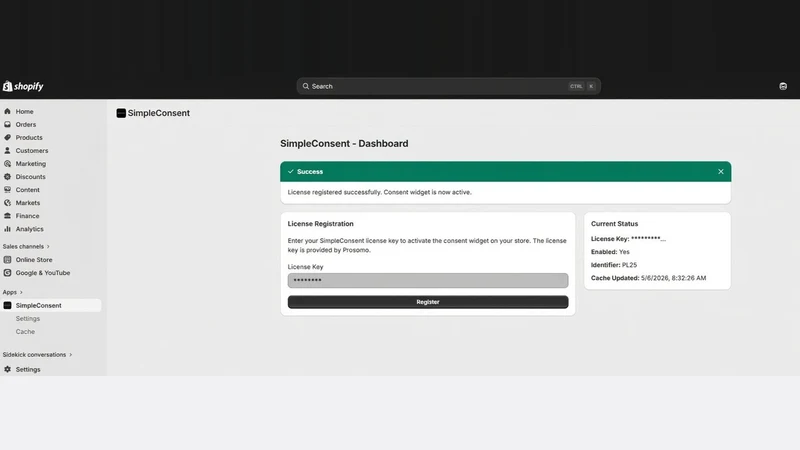Click the Markets globe icon
Image resolution: width=800 pixels, height=450 pixels.
pos(7,203)
